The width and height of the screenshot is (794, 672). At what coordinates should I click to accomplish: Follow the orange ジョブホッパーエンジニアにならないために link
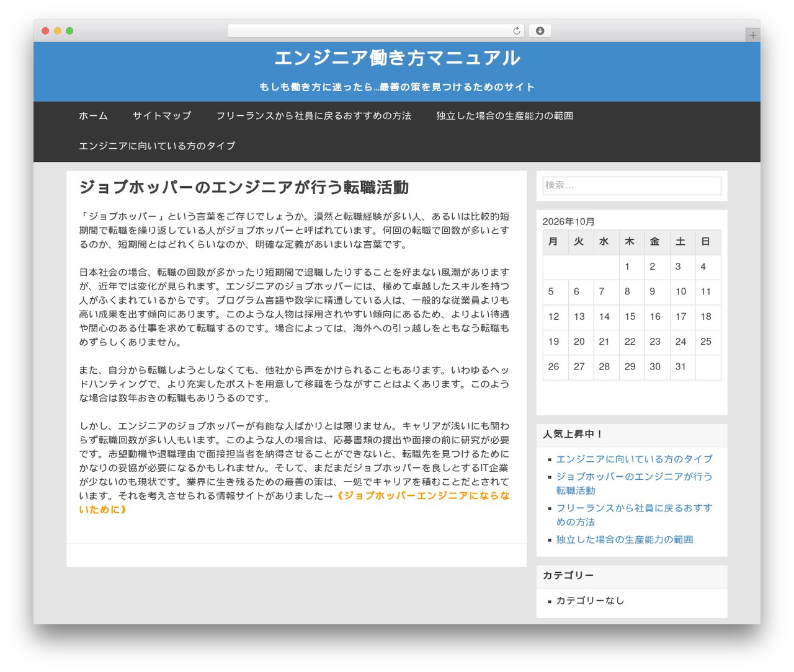[294, 503]
